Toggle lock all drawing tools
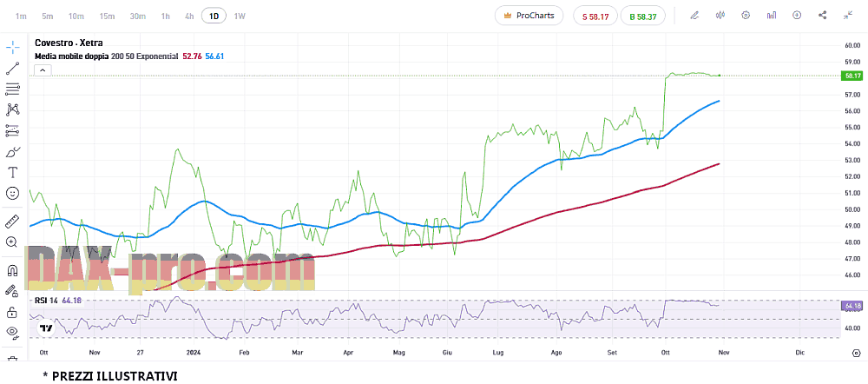Image resolution: width=868 pixels, height=384 pixels. pos(12,312)
